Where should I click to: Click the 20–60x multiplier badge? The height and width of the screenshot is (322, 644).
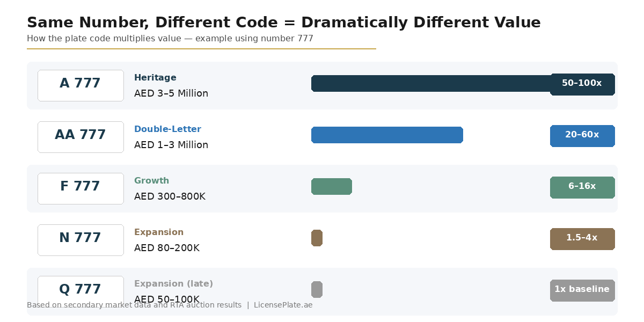[x=582, y=136]
